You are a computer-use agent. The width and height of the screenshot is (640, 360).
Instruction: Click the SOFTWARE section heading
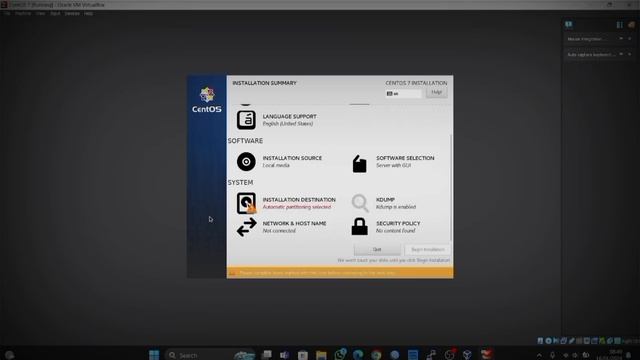point(245,141)
